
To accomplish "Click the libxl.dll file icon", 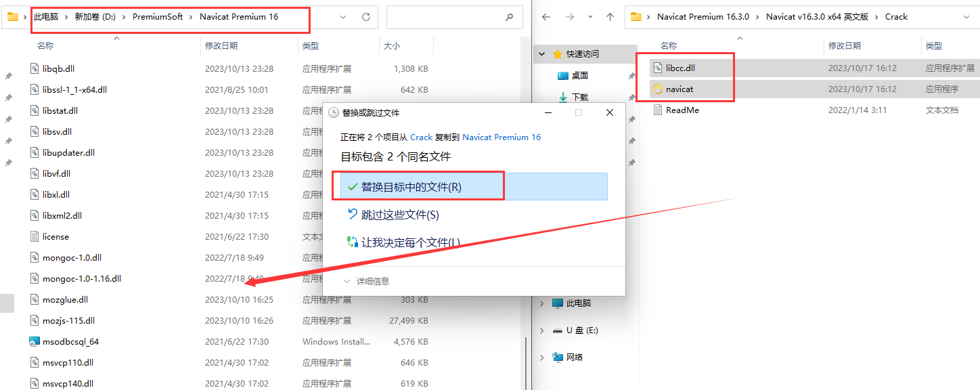I will 35,194.
